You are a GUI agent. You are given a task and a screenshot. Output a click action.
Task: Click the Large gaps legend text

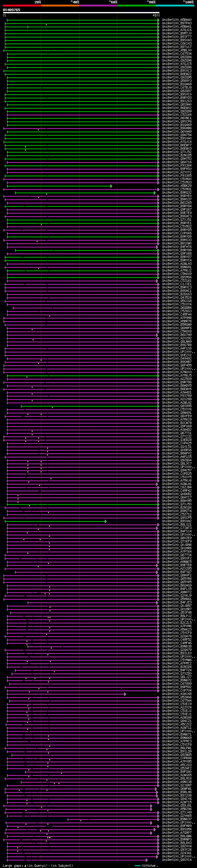[13, 865]
